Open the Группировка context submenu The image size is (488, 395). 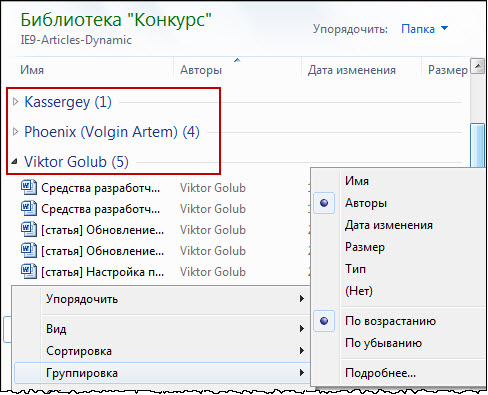tap(161, 373)
